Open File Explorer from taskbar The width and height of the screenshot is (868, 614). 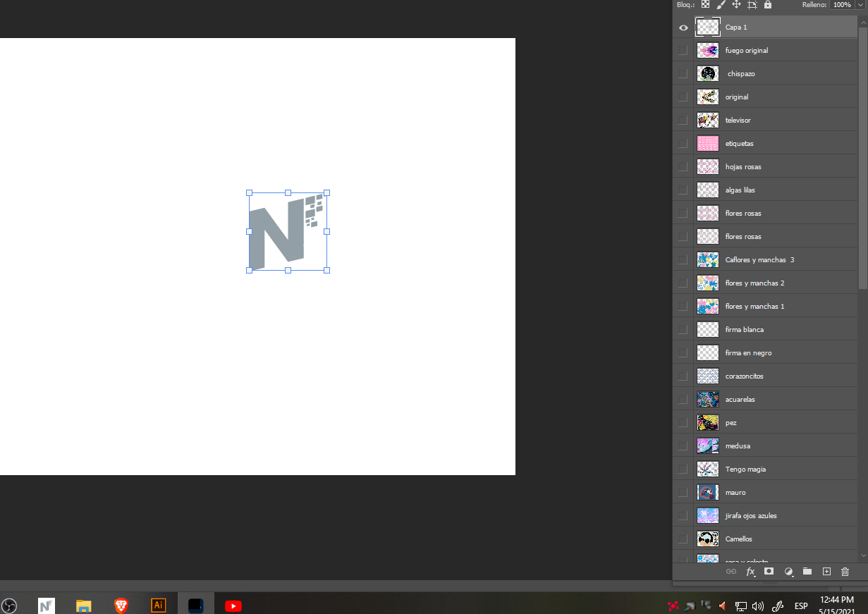click(84, 606)
